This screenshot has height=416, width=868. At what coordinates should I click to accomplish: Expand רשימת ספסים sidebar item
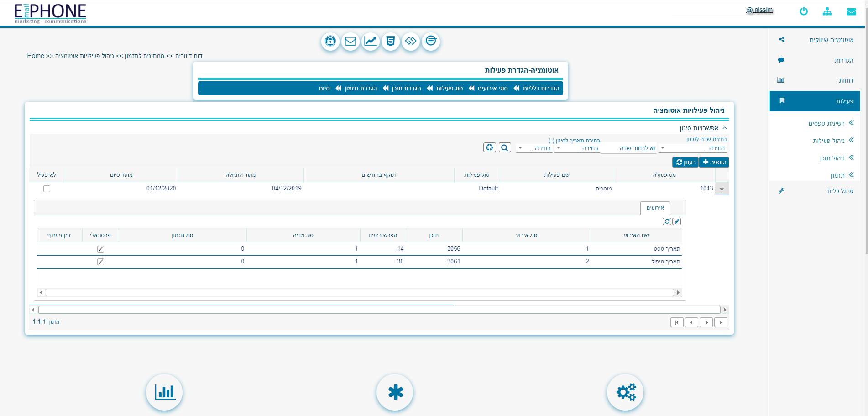click(x=831, y=123)
